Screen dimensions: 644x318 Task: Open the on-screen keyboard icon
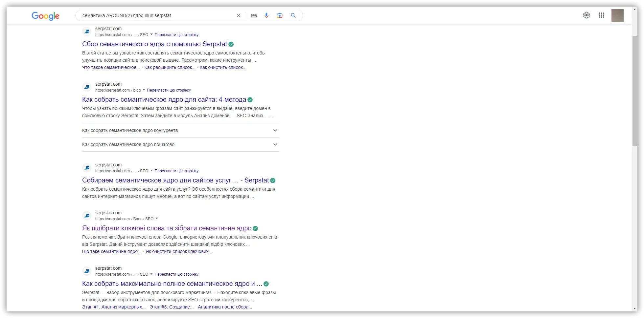tap(254, 15)
